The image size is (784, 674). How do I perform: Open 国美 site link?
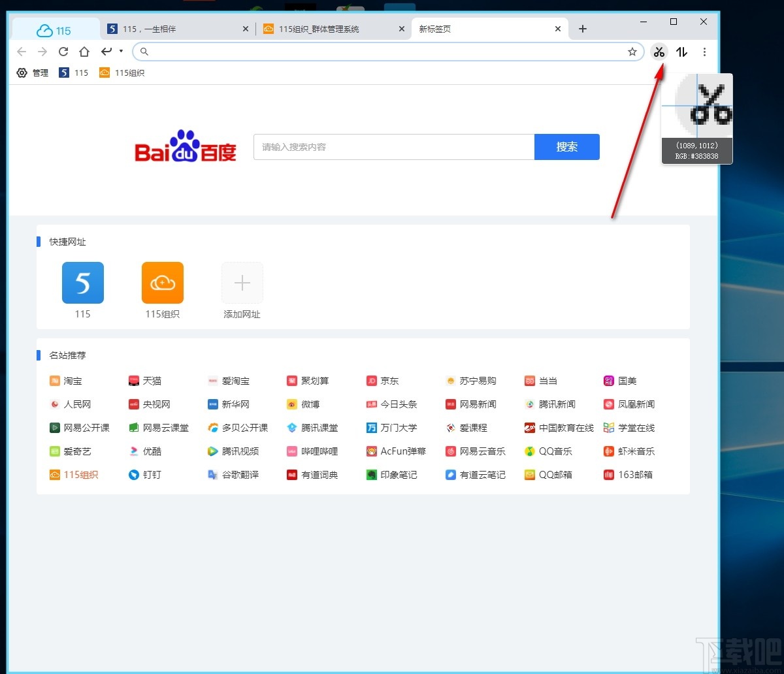point(620,381)
